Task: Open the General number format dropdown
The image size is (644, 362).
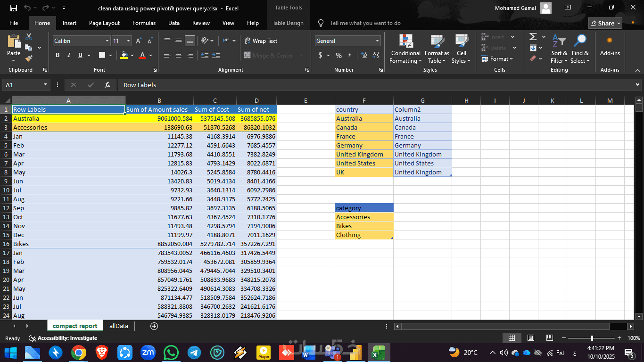Action: tap(377, 41)
